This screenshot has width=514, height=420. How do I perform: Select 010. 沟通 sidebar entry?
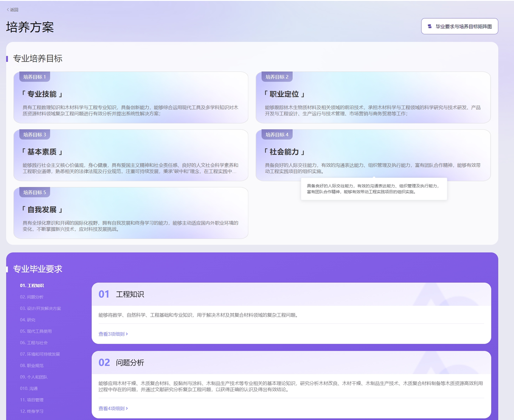click(28, 389)
